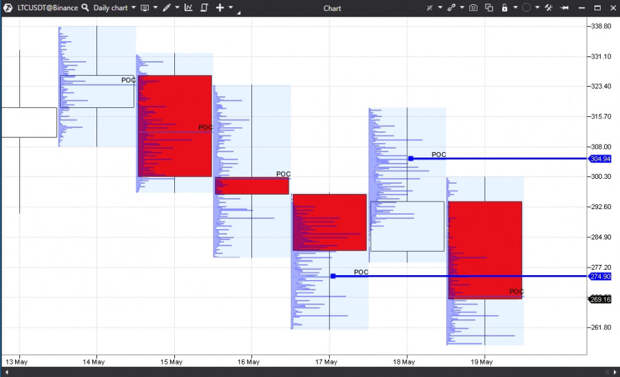
Task: Click the 13 May date label
Action: (x=17, y=362)
